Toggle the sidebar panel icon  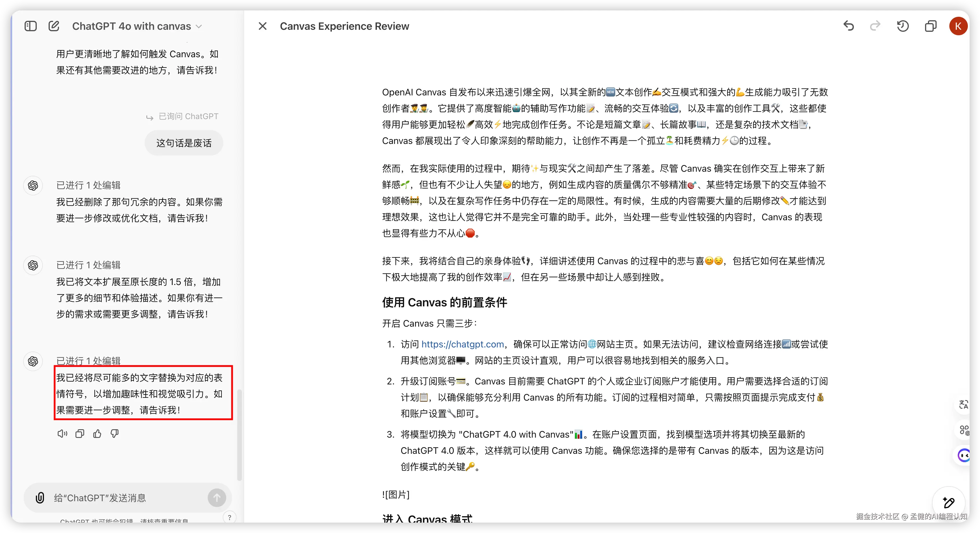30,26
